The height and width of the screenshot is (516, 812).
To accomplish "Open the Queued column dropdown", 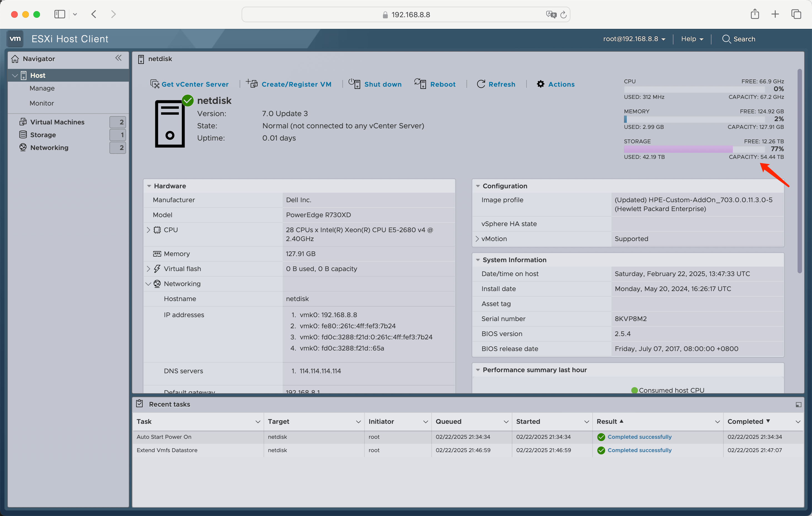I will [x=506, y=422].
